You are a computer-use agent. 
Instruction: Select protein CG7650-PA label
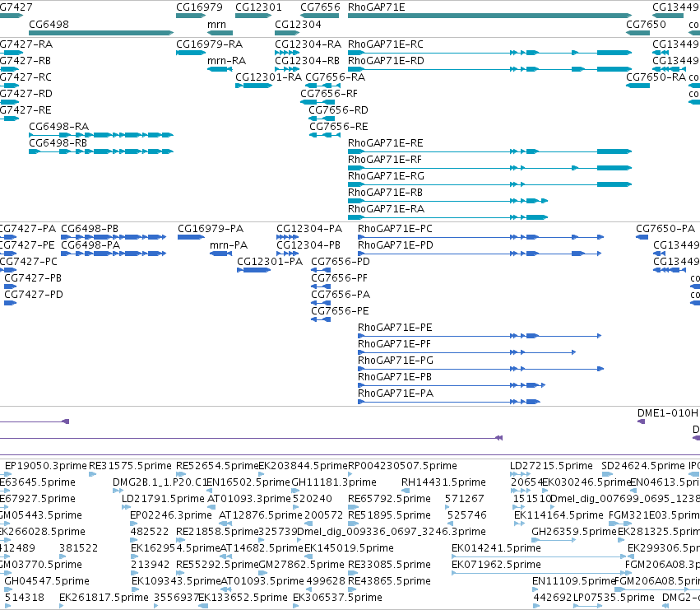[665, 229]
